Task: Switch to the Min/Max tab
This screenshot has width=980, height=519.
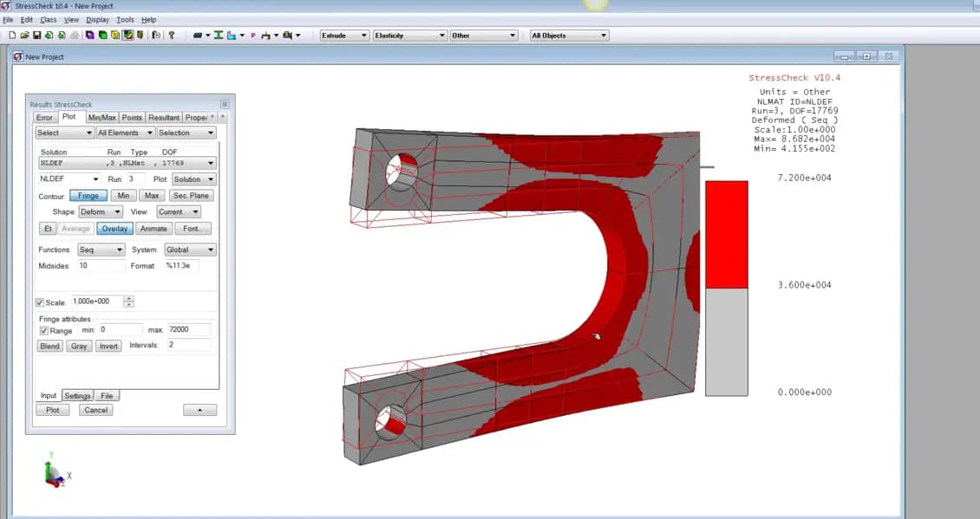Action: pos(102,116)
